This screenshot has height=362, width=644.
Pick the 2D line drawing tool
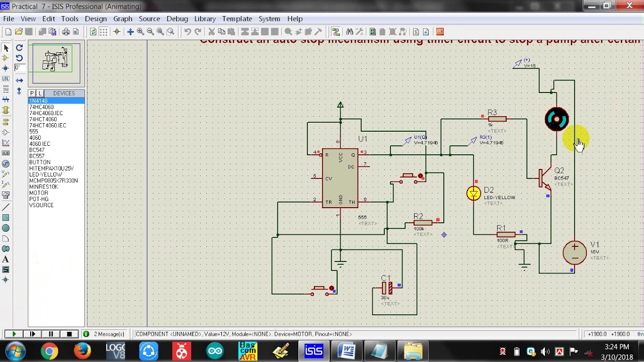[x=6, y=207]
